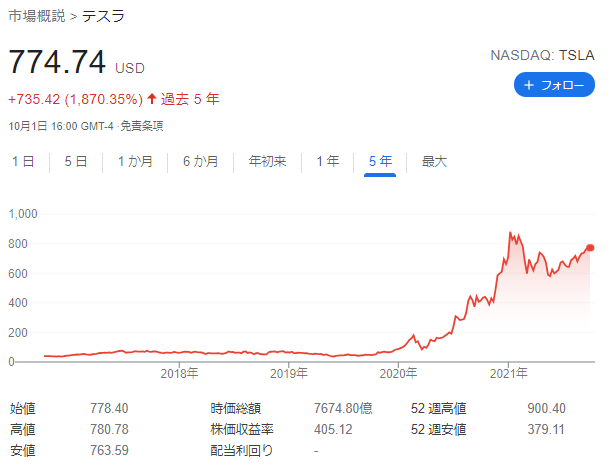Select the 5 年 range tab
This screenshot has height=474, width=610.
click(380, 161)
